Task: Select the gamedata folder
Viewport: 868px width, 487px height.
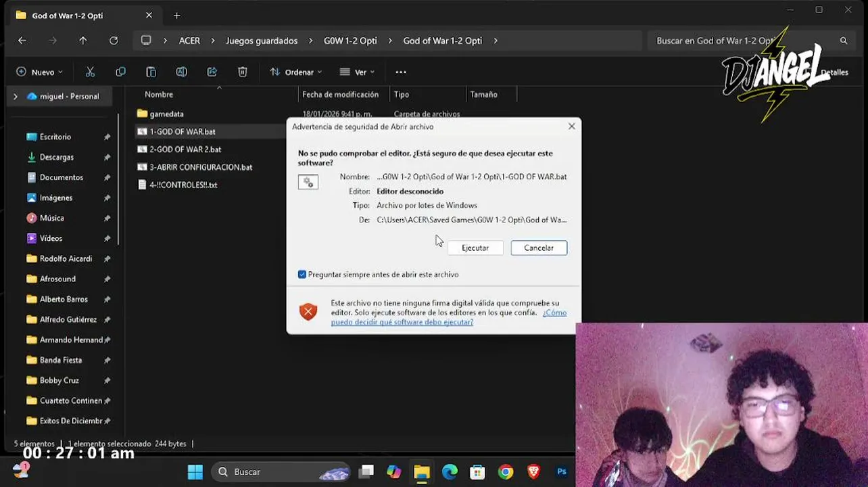Action: [166, 114]
